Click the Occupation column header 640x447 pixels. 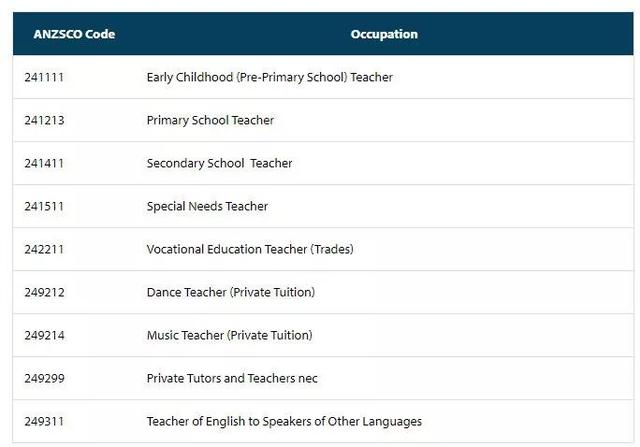coord(384,34)
